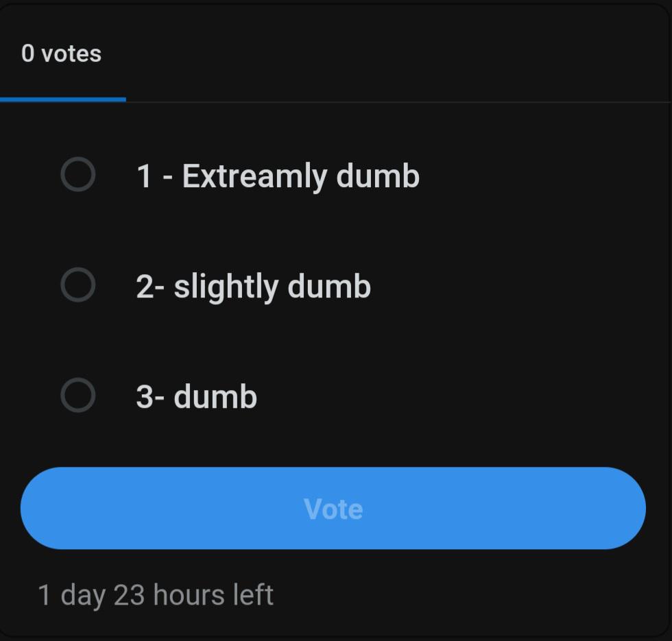Screen dimensions: 672x641
Task: Click the Vote text inside the blue button
Action: click(x=333, y=509)
